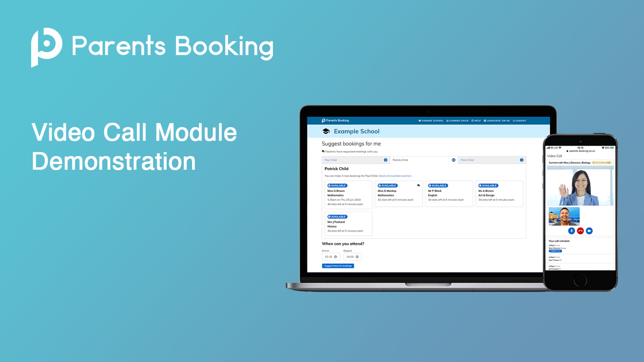Click the self-view video thumbnail on phone
The height and width of the screenshot is (362, 644).
pos(564,216)
